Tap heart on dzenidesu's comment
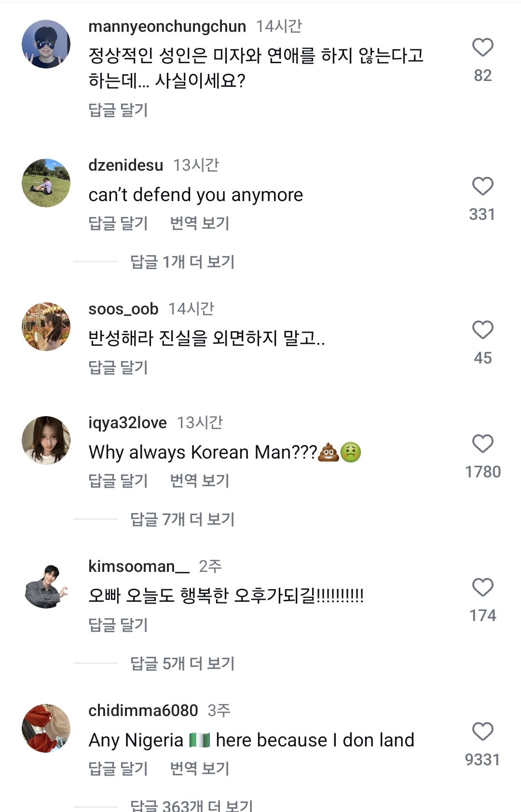 click(x=482, y=186)
